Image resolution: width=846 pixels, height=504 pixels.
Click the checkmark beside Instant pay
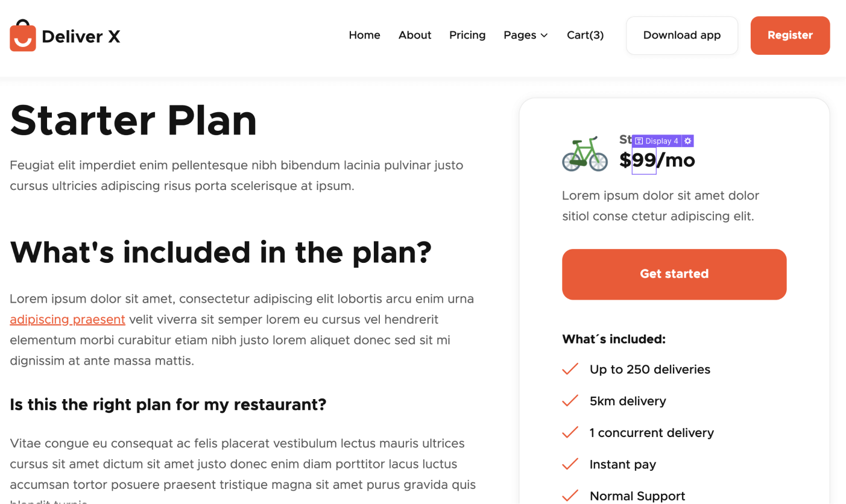click(570, 464)
